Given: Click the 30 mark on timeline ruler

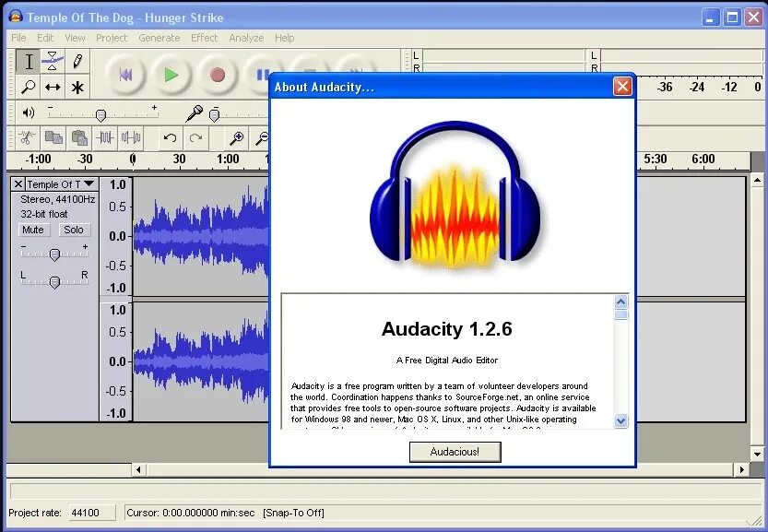Looking at the screenshot, I should coord(179,159).
